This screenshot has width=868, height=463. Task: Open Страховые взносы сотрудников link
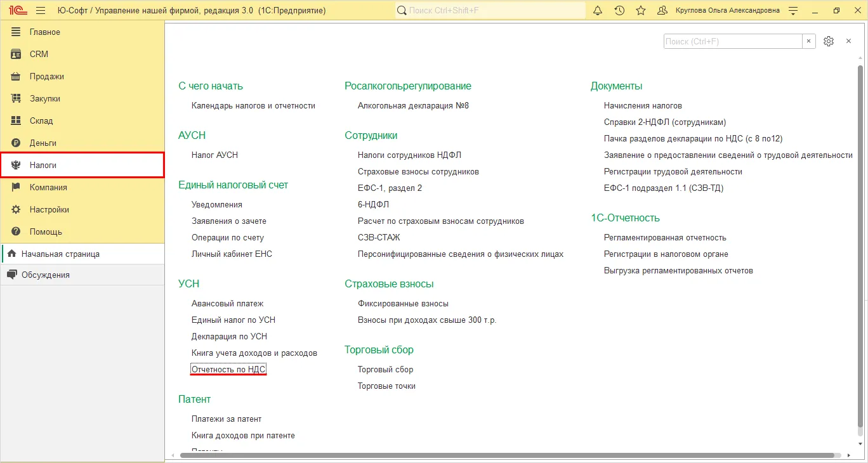418,171
